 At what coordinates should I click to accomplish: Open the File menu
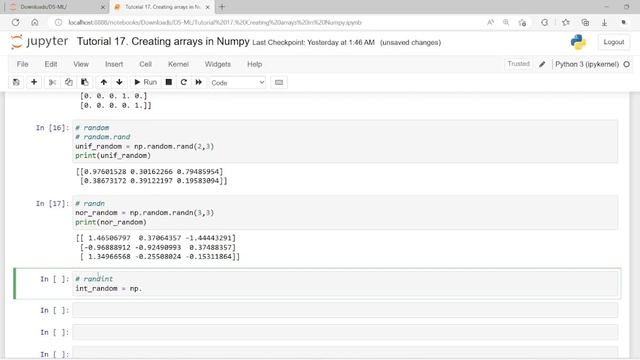point(22,64)
